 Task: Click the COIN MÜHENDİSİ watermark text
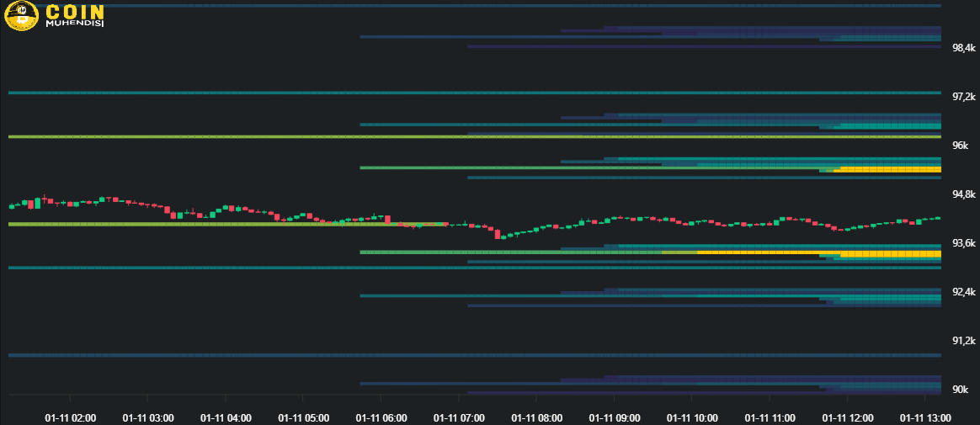tap(74, 15)
